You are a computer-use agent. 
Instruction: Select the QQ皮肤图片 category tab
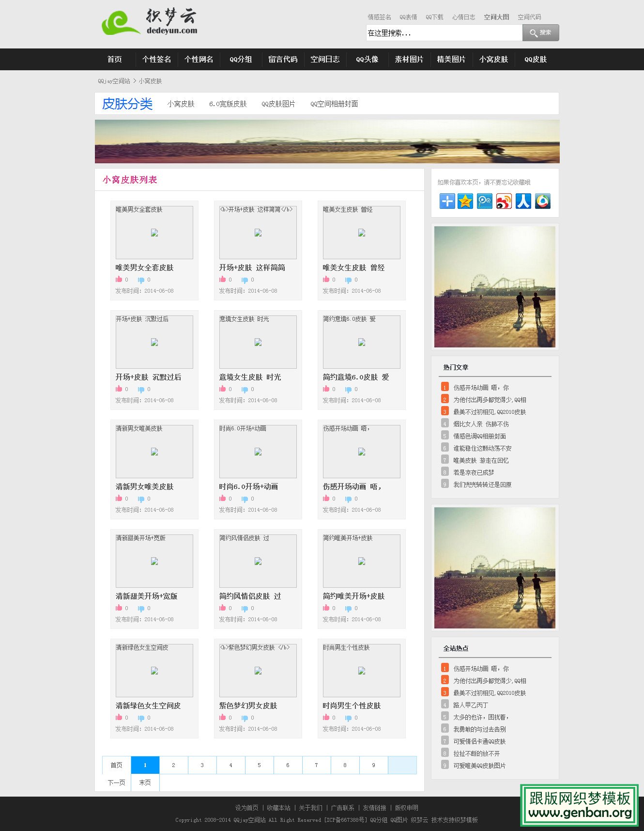pos(278,104)
